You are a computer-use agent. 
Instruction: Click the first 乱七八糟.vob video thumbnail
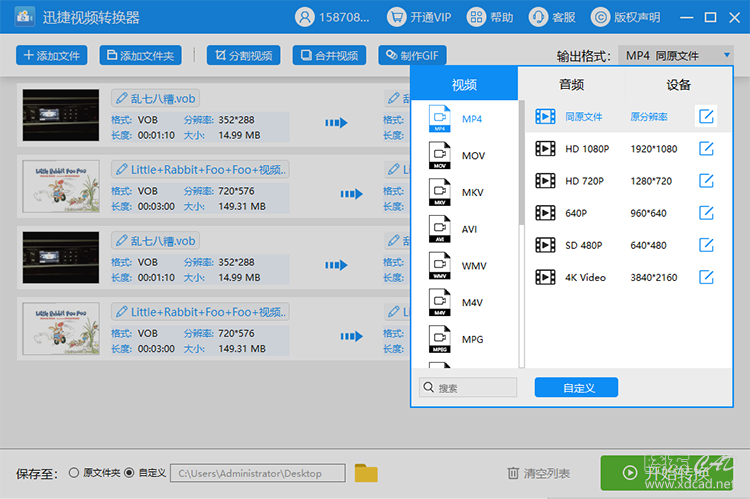click(x=61, y=115)
